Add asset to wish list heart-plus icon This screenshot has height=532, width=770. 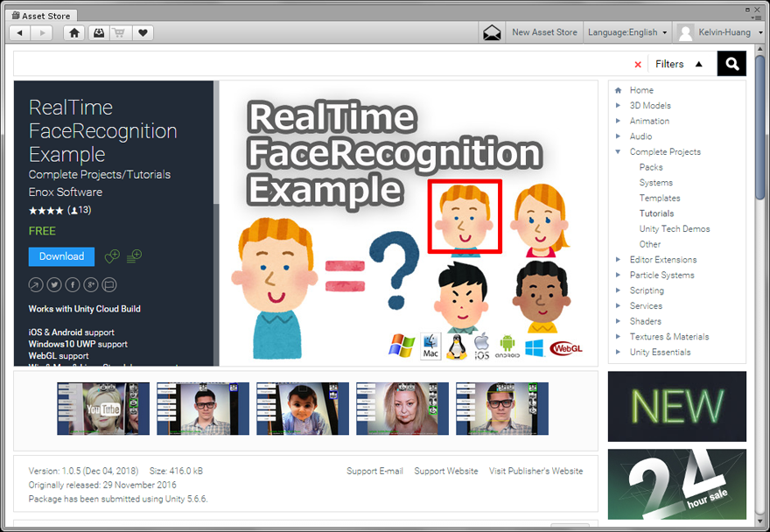click(112, 255)
